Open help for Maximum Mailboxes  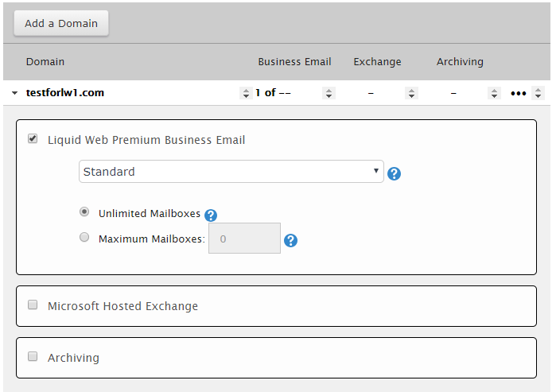click(x=290, y=241)
